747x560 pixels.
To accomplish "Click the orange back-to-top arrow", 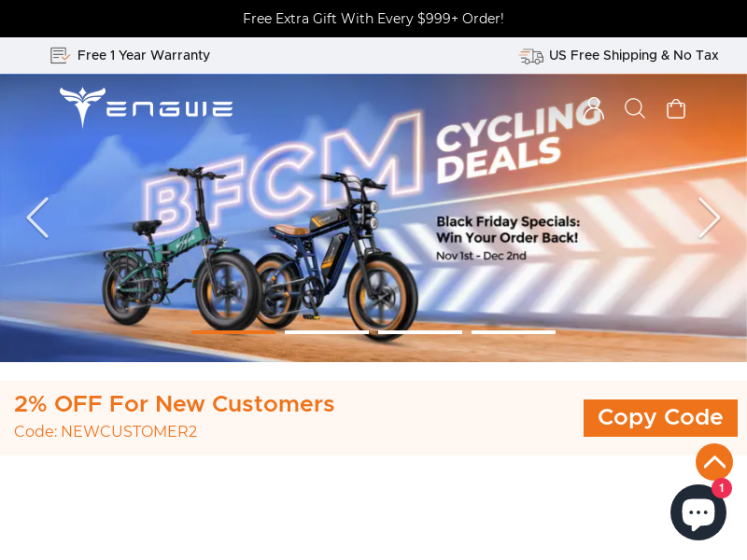I will point(714,462).
